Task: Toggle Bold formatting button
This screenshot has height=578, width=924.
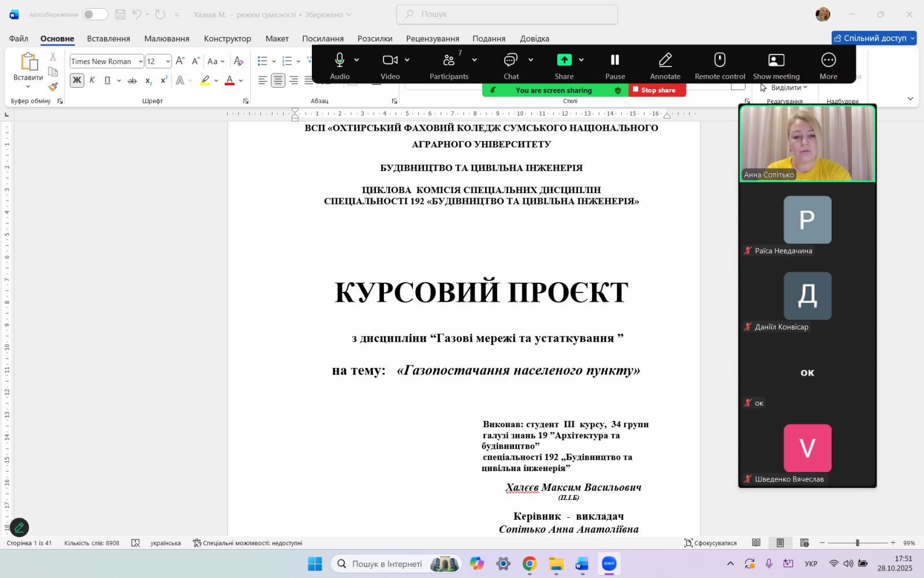Action: pyautogui.click(x=77, y=80)
